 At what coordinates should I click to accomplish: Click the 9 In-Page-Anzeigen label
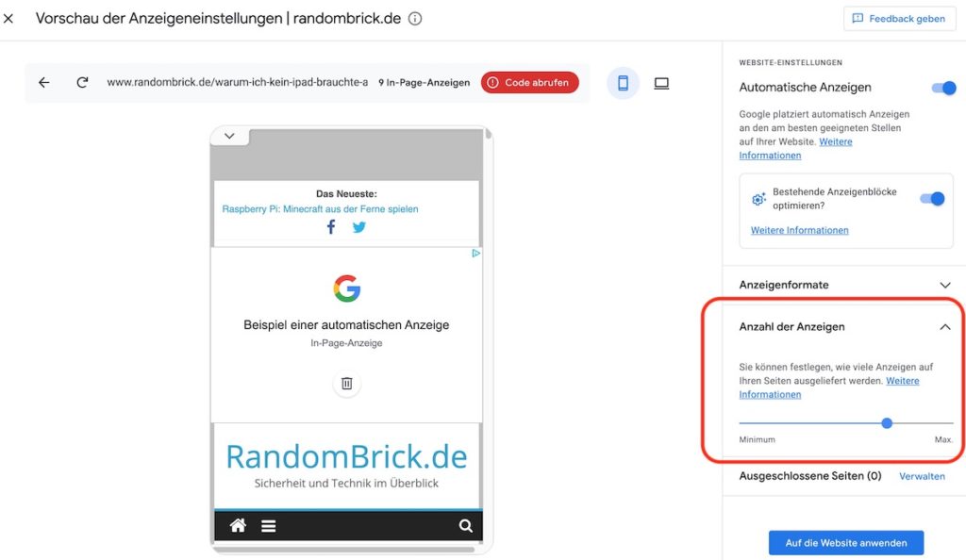pos(424,82)
